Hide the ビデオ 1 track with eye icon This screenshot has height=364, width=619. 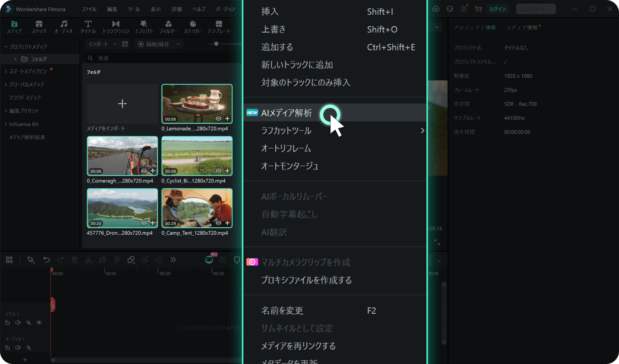click(39, 323)
